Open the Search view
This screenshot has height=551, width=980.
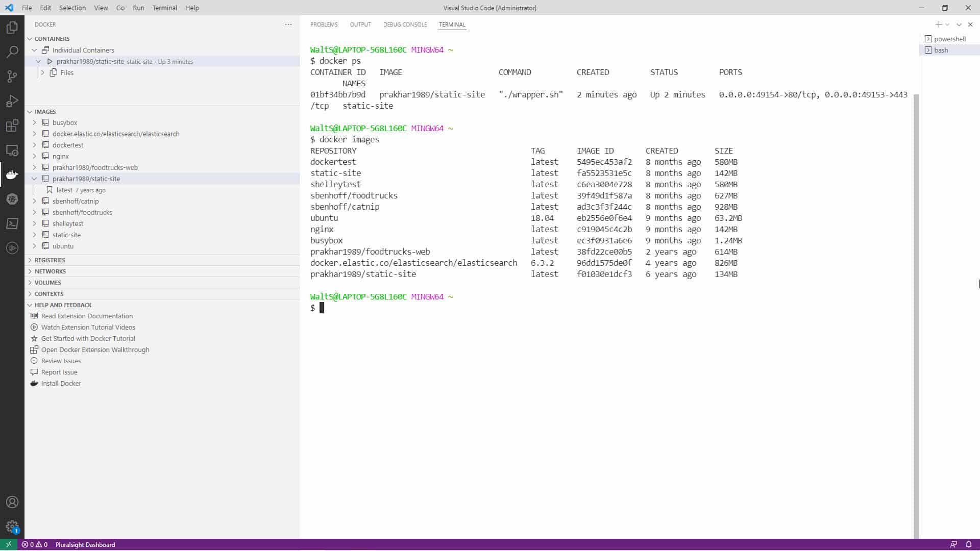12,52
